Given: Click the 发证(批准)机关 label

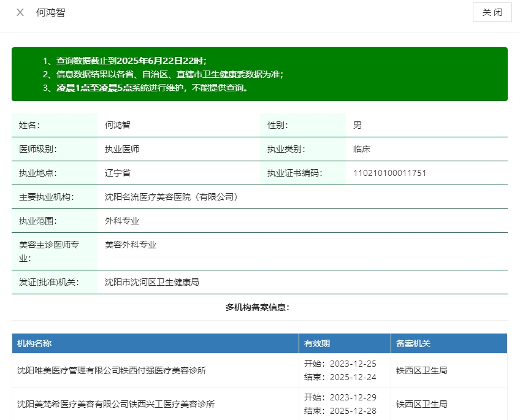Looking at the screenshot, I should coord(49,282).
